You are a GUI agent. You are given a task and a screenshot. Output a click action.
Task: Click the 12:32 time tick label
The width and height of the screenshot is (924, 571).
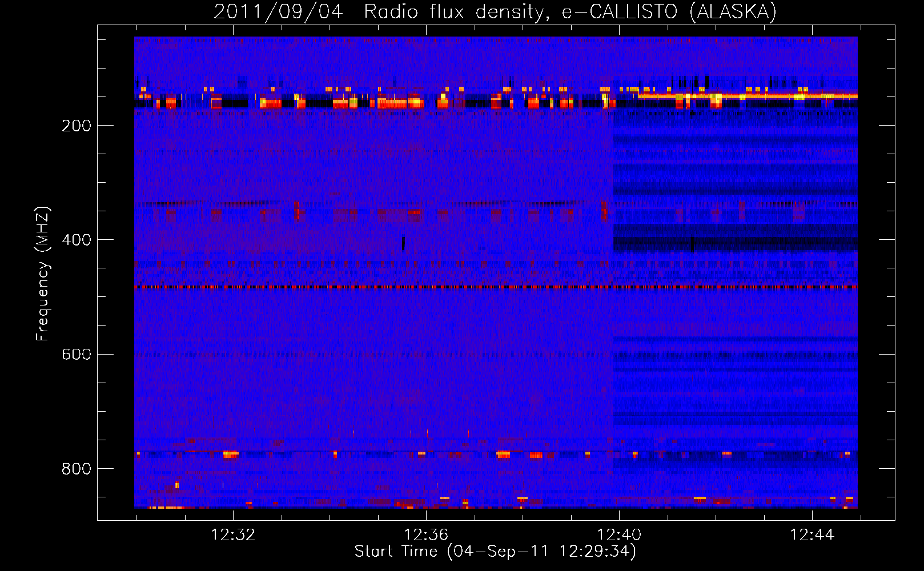233,535
